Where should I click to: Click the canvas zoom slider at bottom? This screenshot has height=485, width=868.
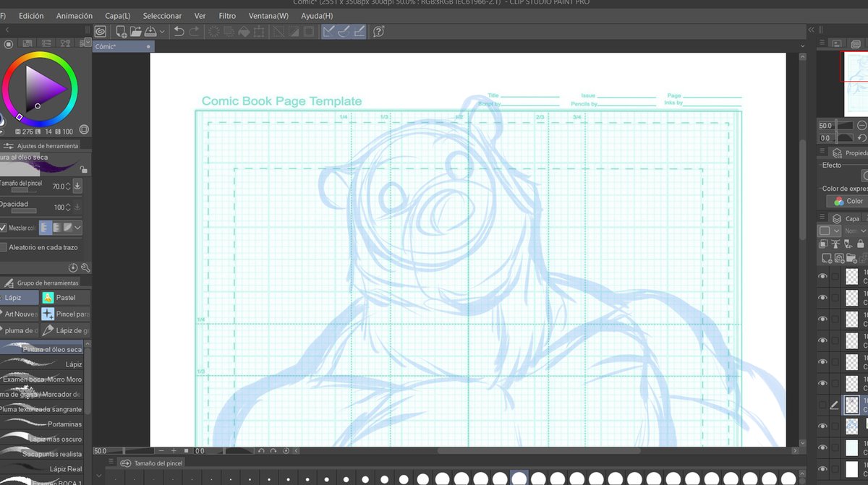click(x=134, y=451)
